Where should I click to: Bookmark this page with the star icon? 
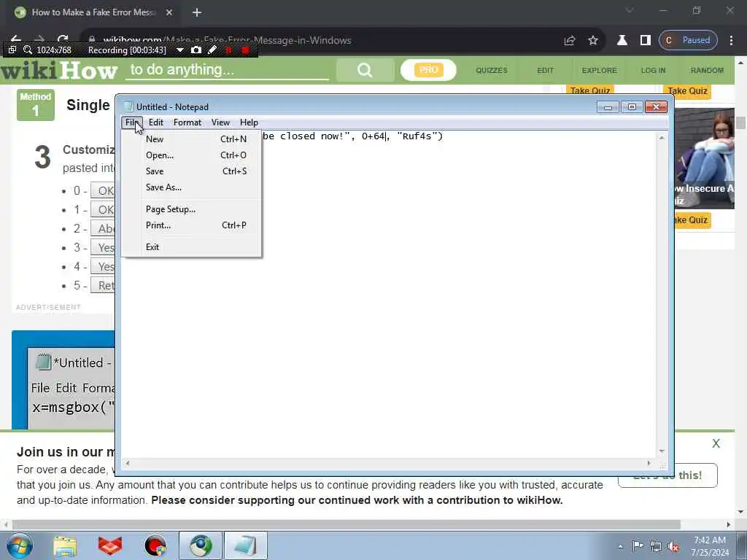tap(592, 41)
